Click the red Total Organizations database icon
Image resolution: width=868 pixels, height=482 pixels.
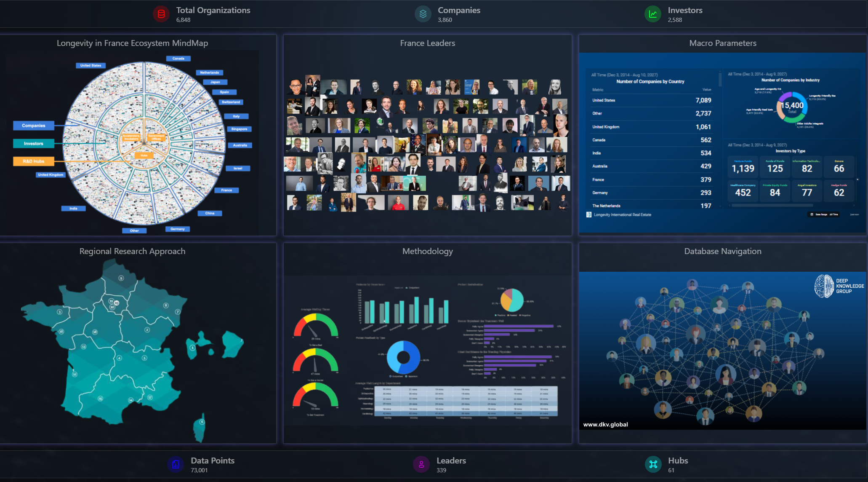[x=161, y=14]
